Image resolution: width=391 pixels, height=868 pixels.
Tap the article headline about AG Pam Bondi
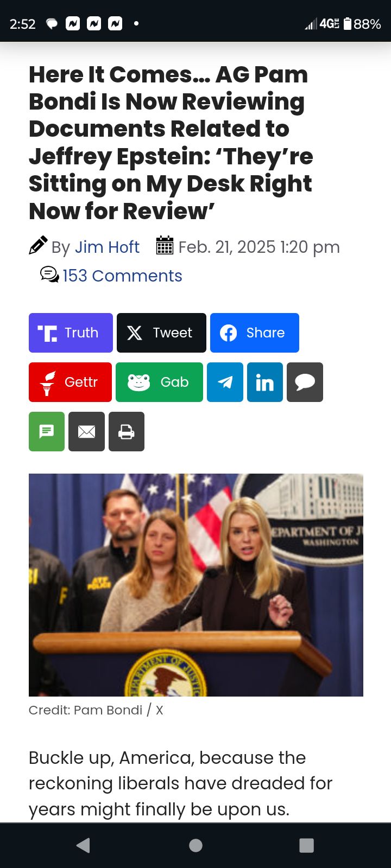[171, 142]
